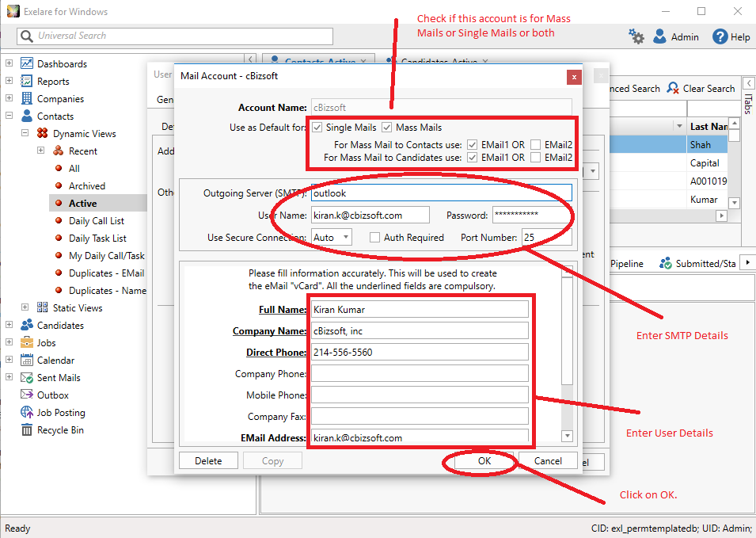Click the Contacts person icon
Image resolution: width=756 pixels, height=538 pixels.
coord(26,116)
